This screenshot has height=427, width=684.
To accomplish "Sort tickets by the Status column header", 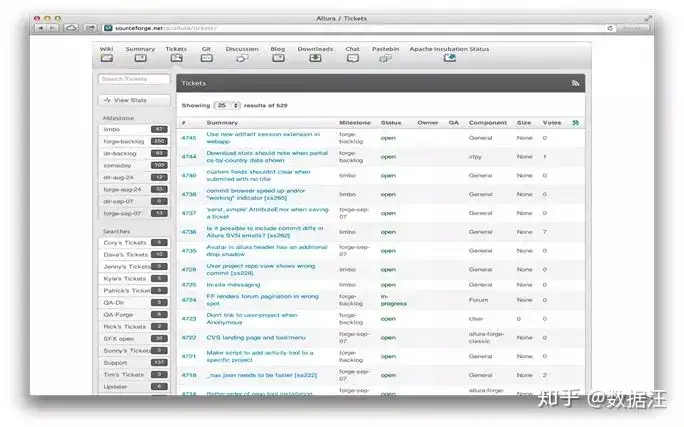I will pyautogui.click(x=391, y=123).
